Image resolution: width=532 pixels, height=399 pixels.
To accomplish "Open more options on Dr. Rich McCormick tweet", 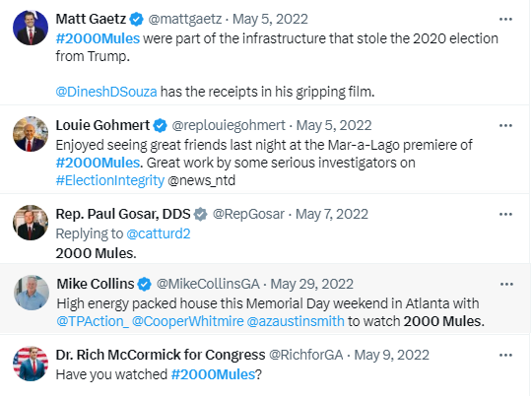I will [505, 356].
